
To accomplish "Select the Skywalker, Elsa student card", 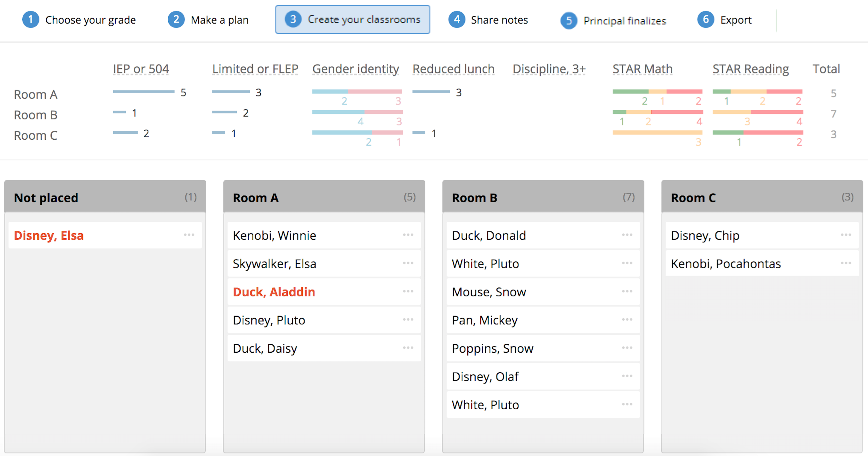I will [x=324, y=264].
